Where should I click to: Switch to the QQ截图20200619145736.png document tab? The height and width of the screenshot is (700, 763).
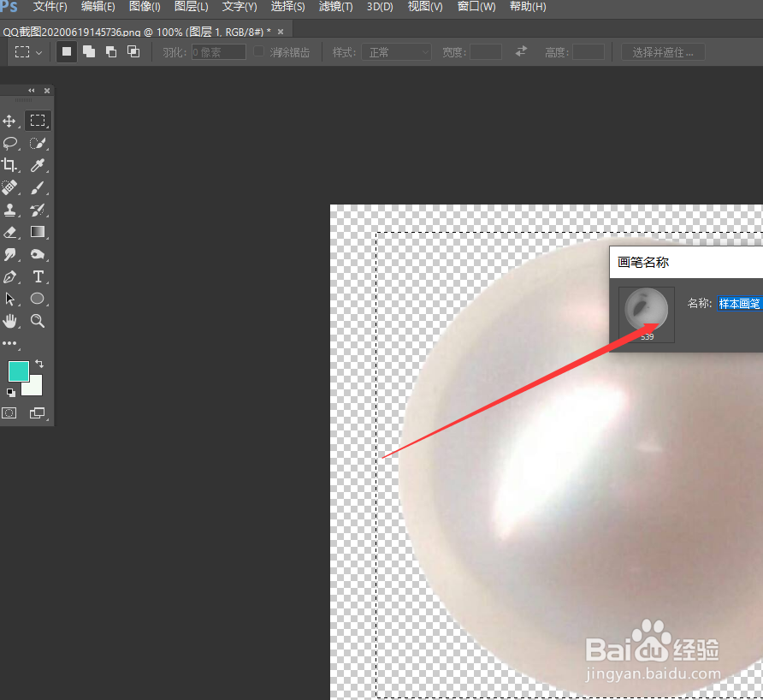[137, 33]
